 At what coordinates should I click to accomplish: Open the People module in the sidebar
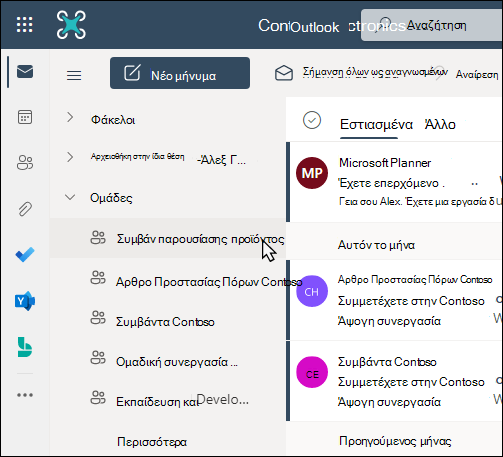pos(25,163)
